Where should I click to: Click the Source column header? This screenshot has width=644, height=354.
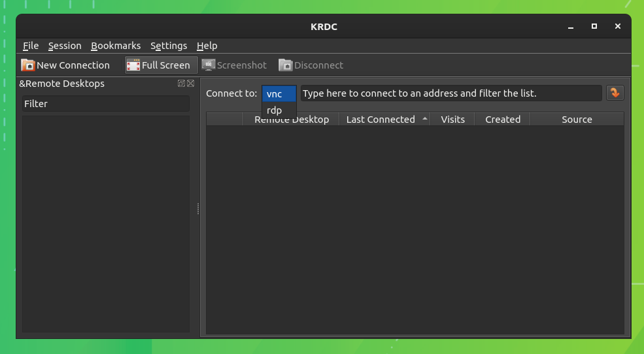[x=577, y=120]
